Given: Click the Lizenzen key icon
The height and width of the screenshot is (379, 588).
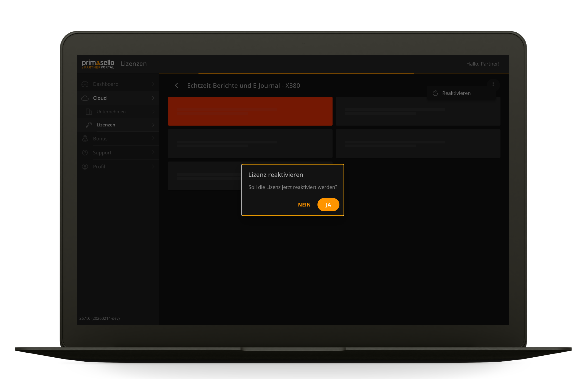Looking at the screenshot, I should [x=89, y=125].
